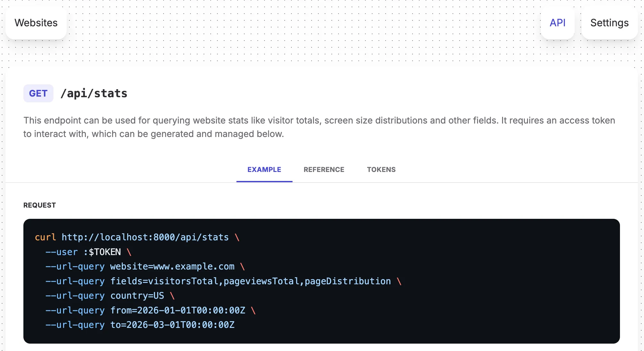Switch to the EXAMPLE tab
This screenshot has height=351, width=644.
264,169
